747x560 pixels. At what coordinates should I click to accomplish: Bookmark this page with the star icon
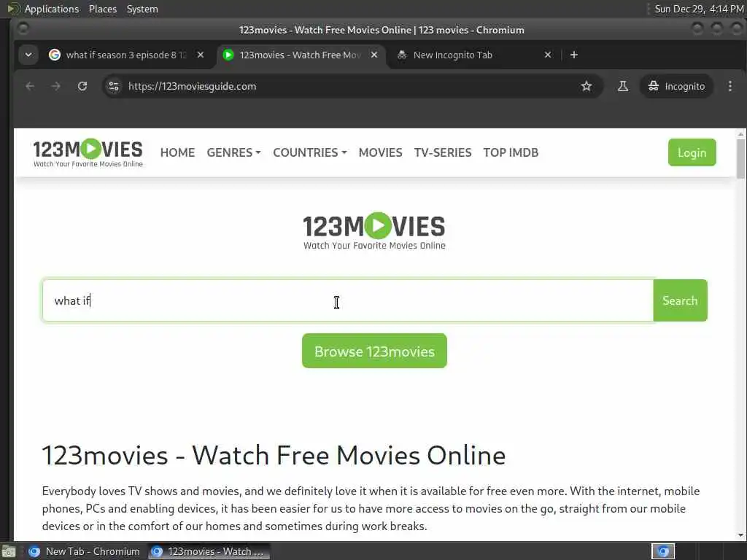[587, 86]
